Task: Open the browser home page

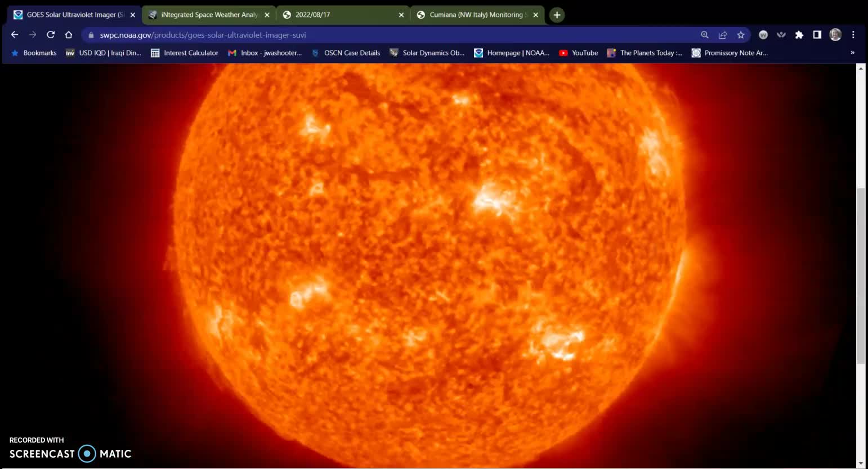Action: pos(69,35)
